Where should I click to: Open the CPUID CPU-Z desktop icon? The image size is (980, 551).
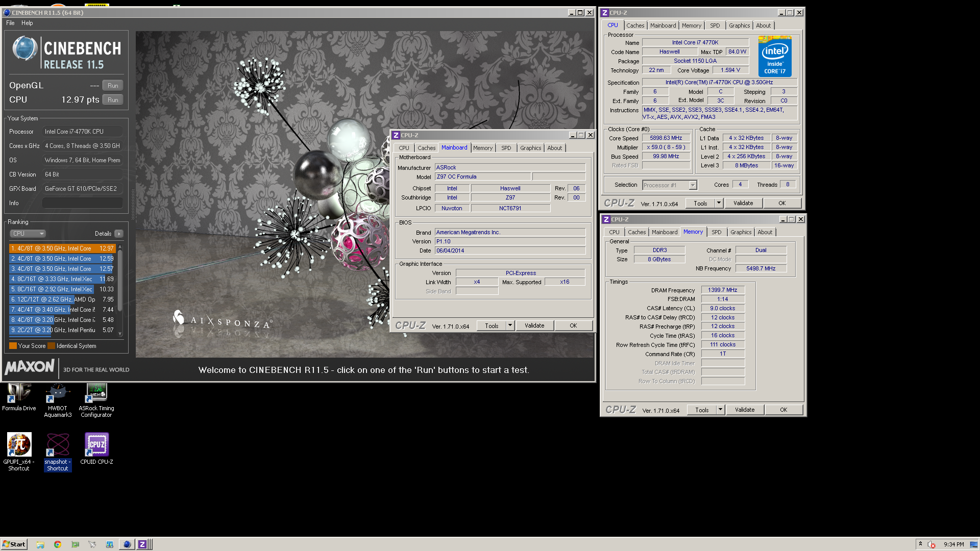click(96, 449)
